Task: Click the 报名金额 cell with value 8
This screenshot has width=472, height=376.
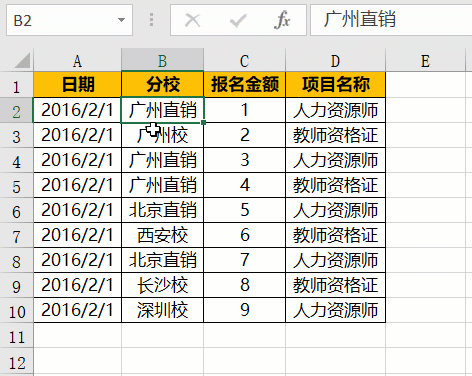Action: [244, 285]
